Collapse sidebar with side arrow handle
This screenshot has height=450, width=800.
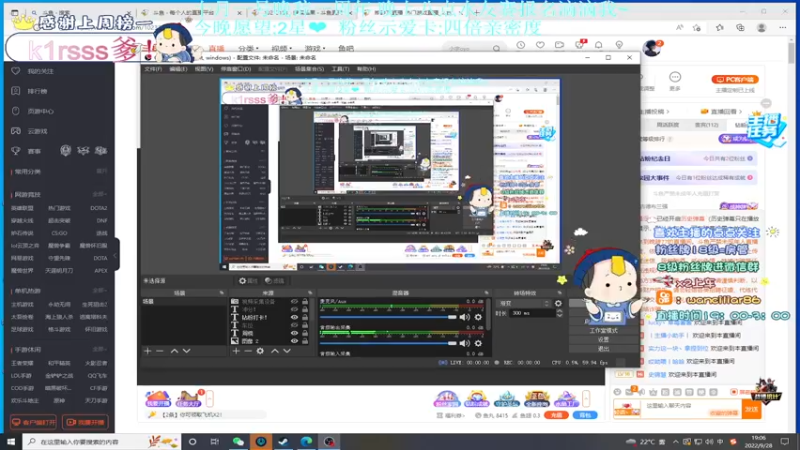(116, 256)
